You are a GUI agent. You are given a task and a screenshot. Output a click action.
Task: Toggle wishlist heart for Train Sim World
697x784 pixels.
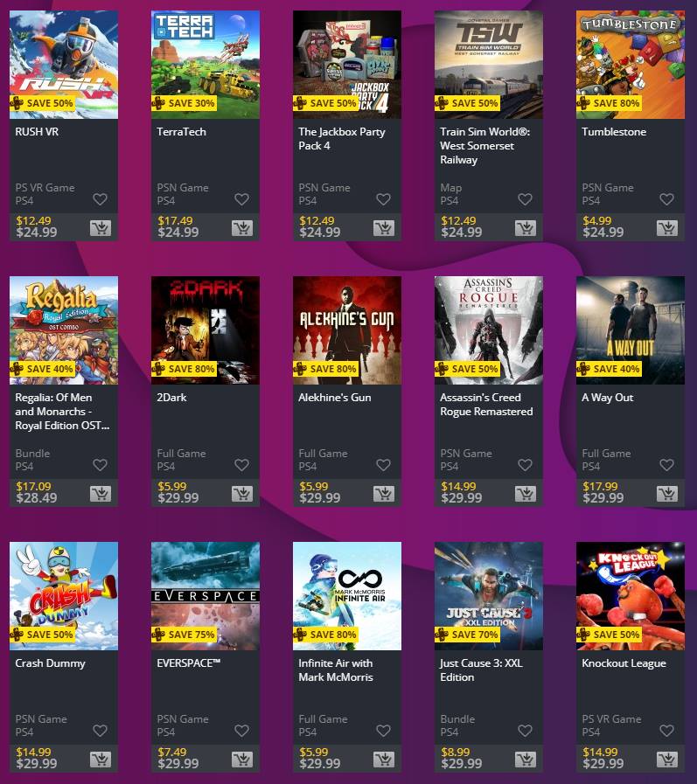click(x=525, y=199)
